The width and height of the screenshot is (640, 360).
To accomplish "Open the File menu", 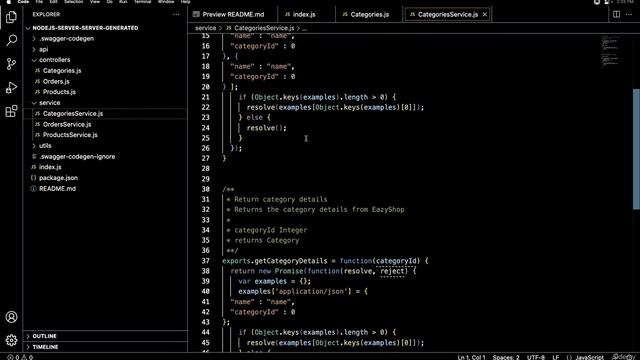I will [39, 2].
